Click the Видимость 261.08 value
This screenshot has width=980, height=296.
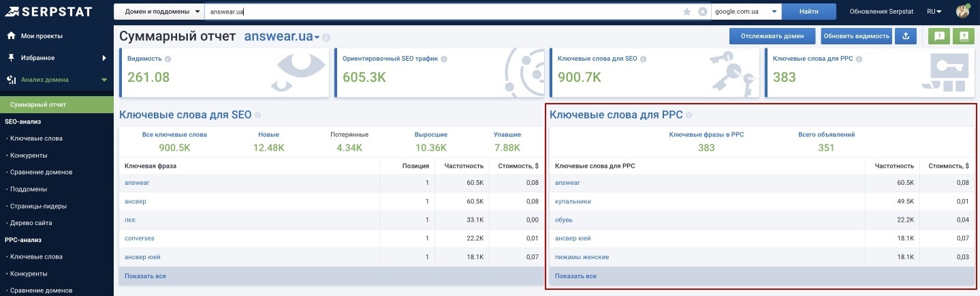148,77
